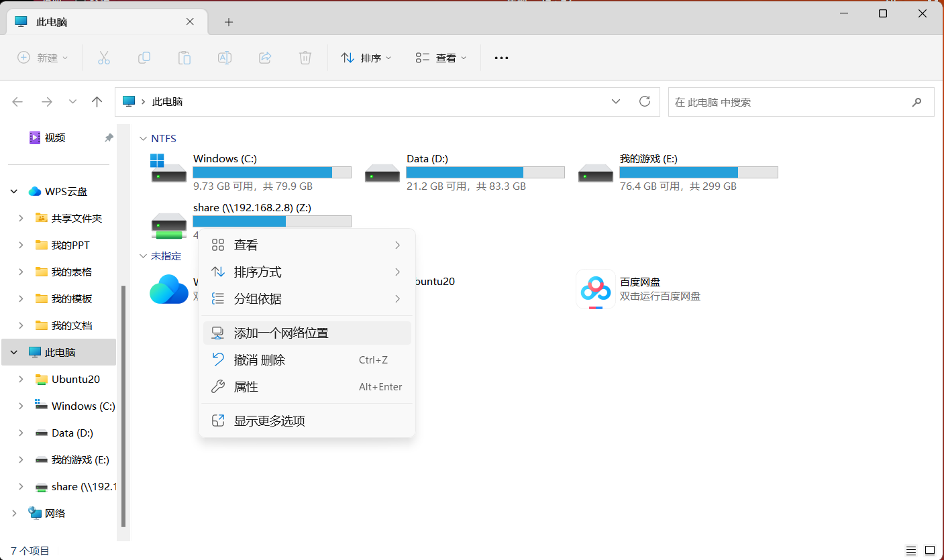Open the 百度网盘 icon
Image resolution: width=944 pixels, height=560 pixels.
pos(595,289)
